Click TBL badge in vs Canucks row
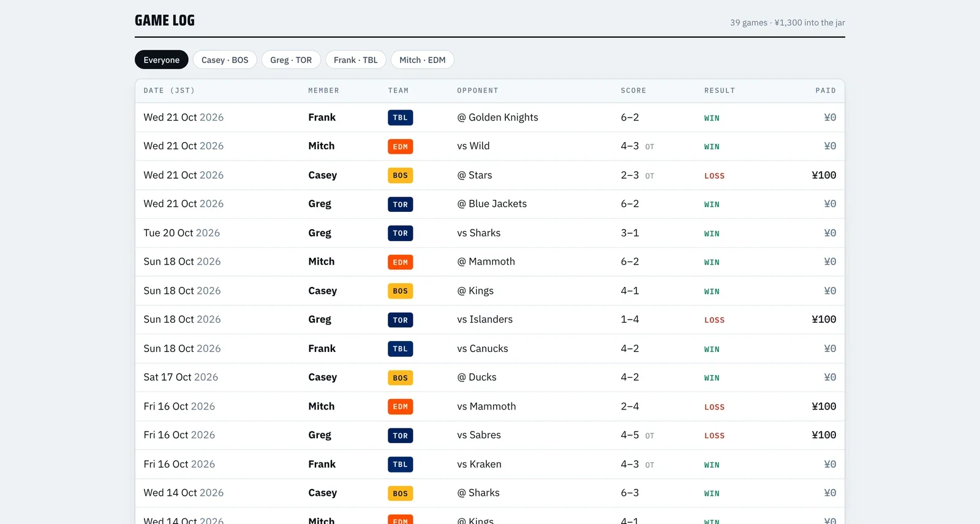Screen dimensions: 980x524 click(x=401, y=349)
